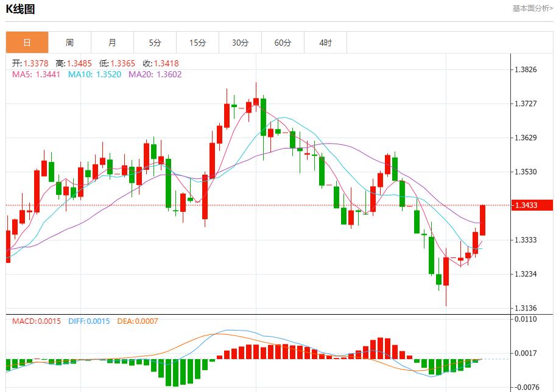
Task: Click the DIFF indicator value label
Action: pyautogui.click(x=88, y=321)
